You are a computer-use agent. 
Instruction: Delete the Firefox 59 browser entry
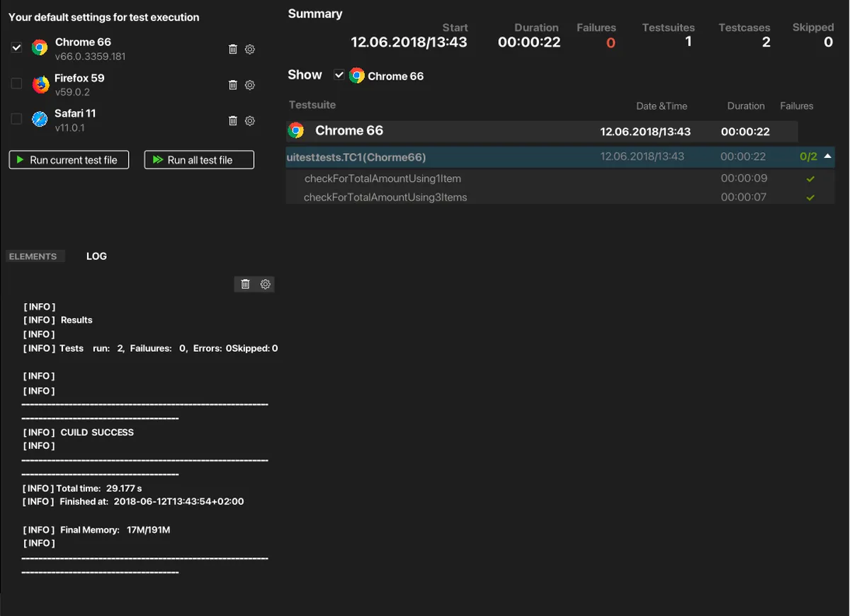coord(232,85)
